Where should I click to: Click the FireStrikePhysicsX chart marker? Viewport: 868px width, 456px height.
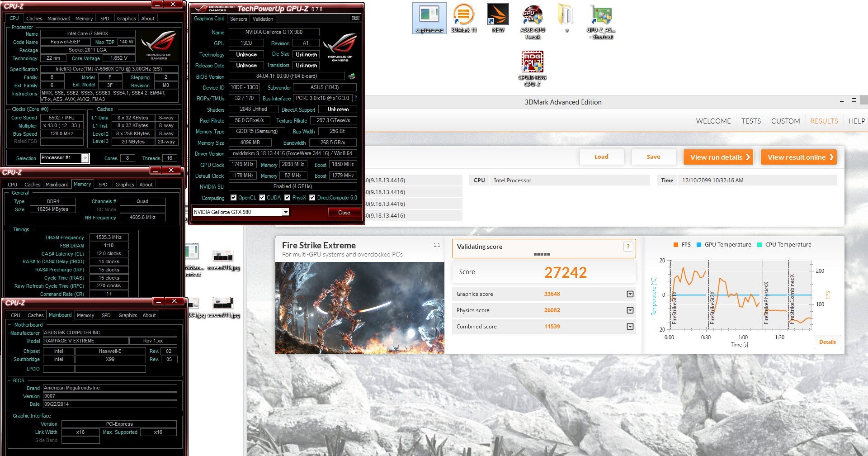(766, 303)
